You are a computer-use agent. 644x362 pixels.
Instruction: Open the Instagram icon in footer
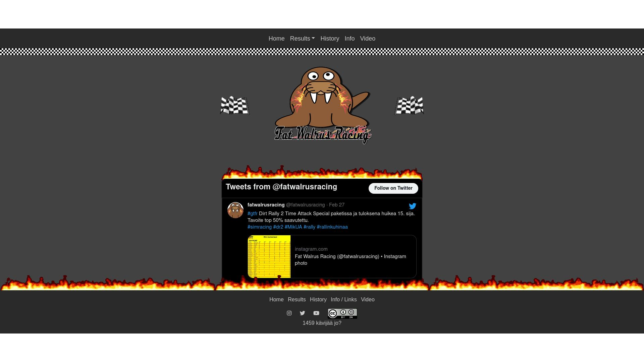(x=289, y=313)
